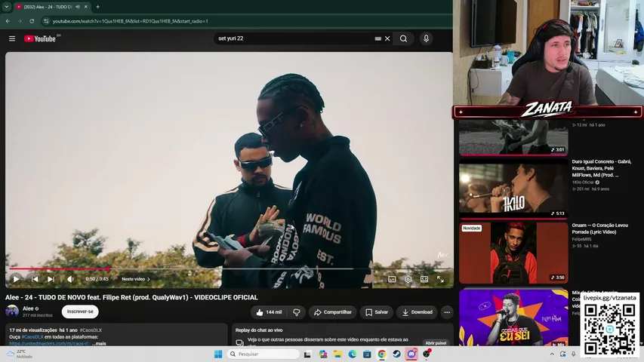
Task: Mute the video with the speaker icon
Action: click(71, 279)
